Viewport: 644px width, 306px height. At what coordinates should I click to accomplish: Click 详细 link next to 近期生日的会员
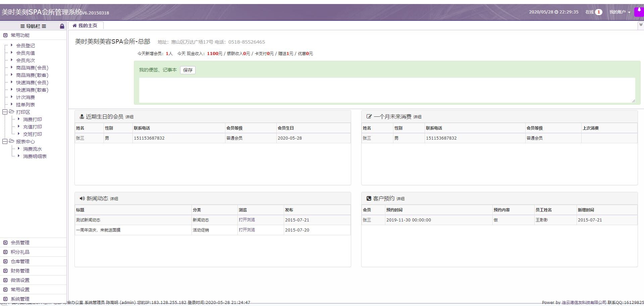(x=129, y=117)
